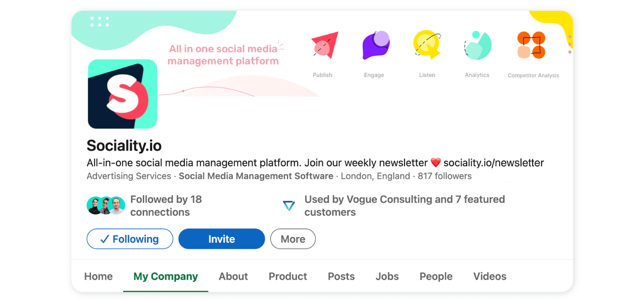This screenshot has height=302, width=644.
Task: Click the 817 followers count
Action: click(445, 176)
